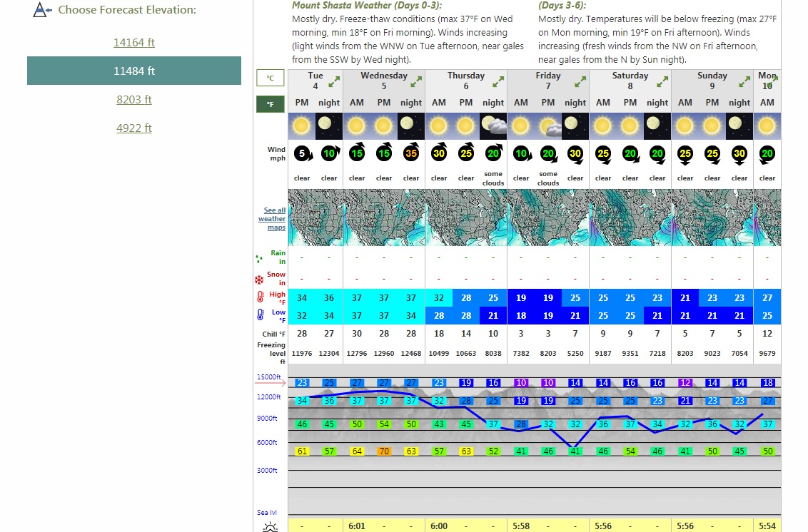Click the blue Low temperature thermometer icon
This screenshot has height=532, width=808.
[x=261, y=314]
